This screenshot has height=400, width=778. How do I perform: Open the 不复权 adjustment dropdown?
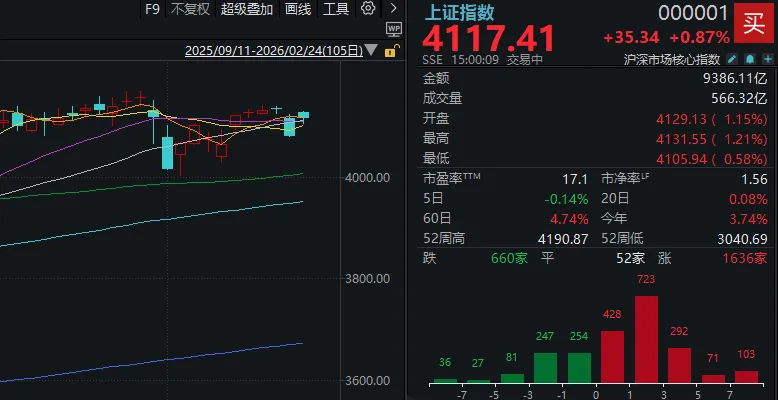190,9
